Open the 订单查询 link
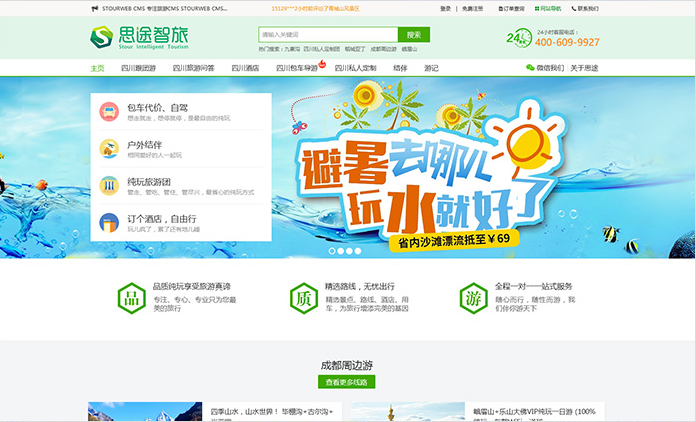This screenshot has height=422, width=696. coord(514,8)
